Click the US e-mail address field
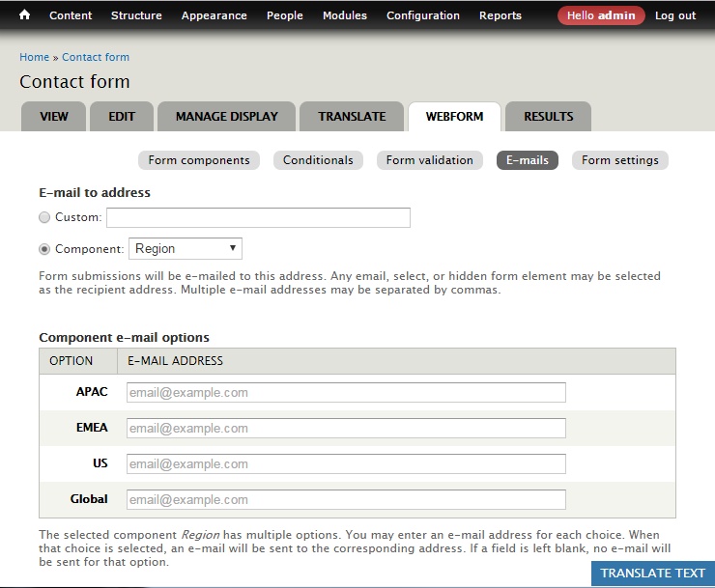715x588 pixels. 346,464
